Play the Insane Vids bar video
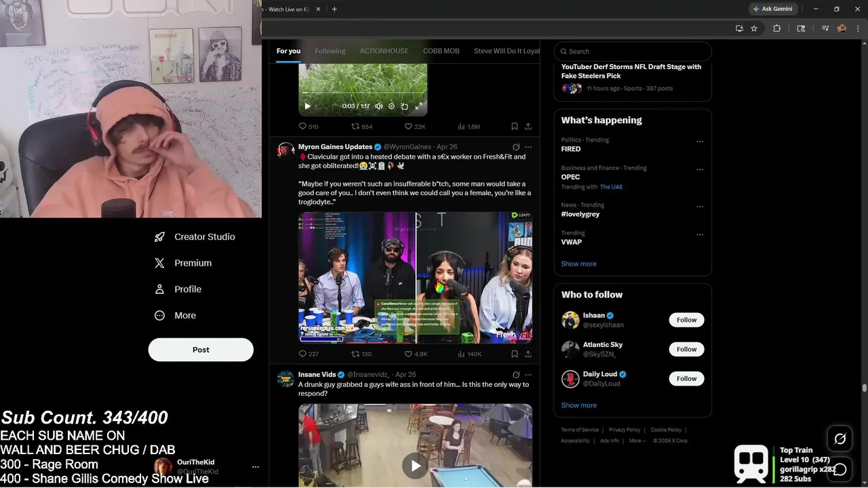868x488 pixels. coord(415,465)
